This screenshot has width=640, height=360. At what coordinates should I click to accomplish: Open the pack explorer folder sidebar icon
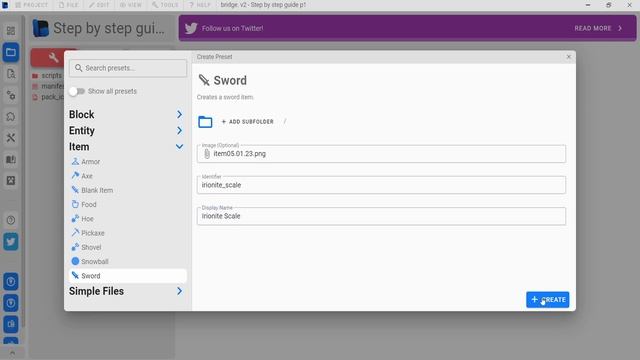[x=11, y=52]
